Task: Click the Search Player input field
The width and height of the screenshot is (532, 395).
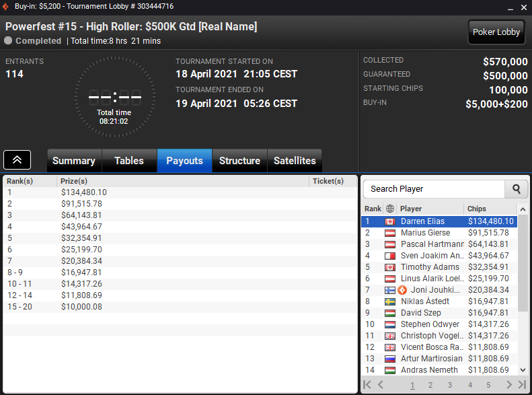Action: tap(434, 189)
